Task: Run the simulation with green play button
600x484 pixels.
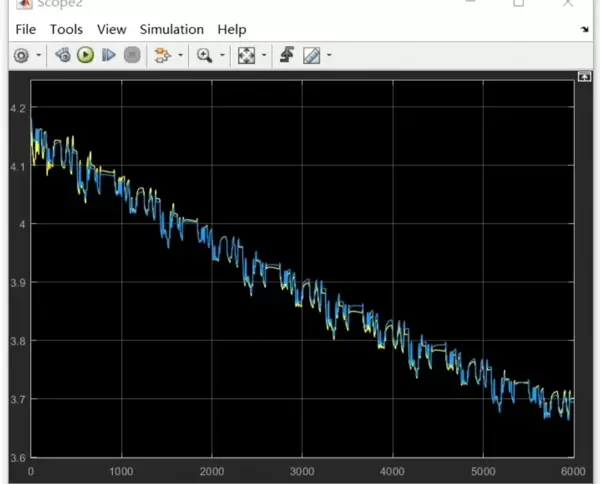Action: tap(86, 56)
